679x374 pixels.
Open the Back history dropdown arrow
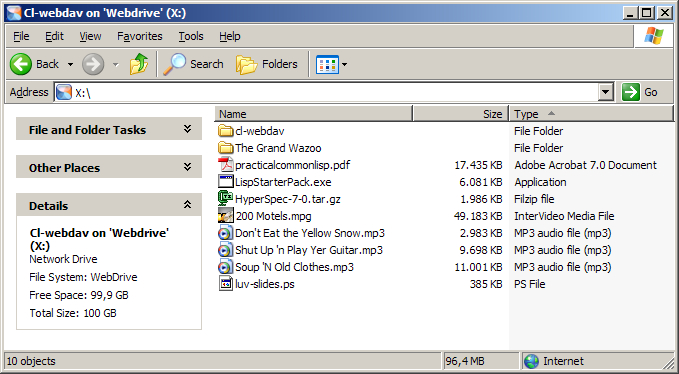coord(70,65)
